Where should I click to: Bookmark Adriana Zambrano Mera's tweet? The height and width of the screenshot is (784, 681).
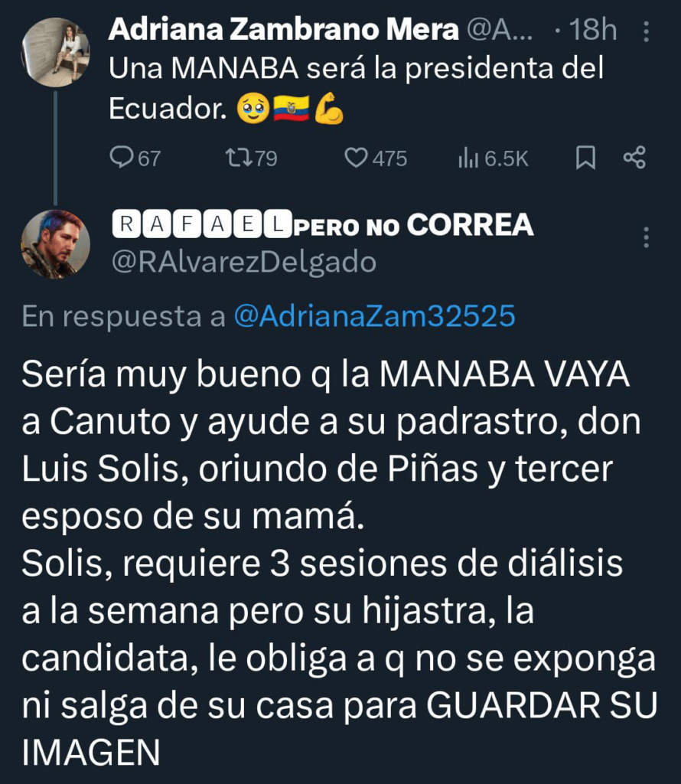tap(585, 158)
